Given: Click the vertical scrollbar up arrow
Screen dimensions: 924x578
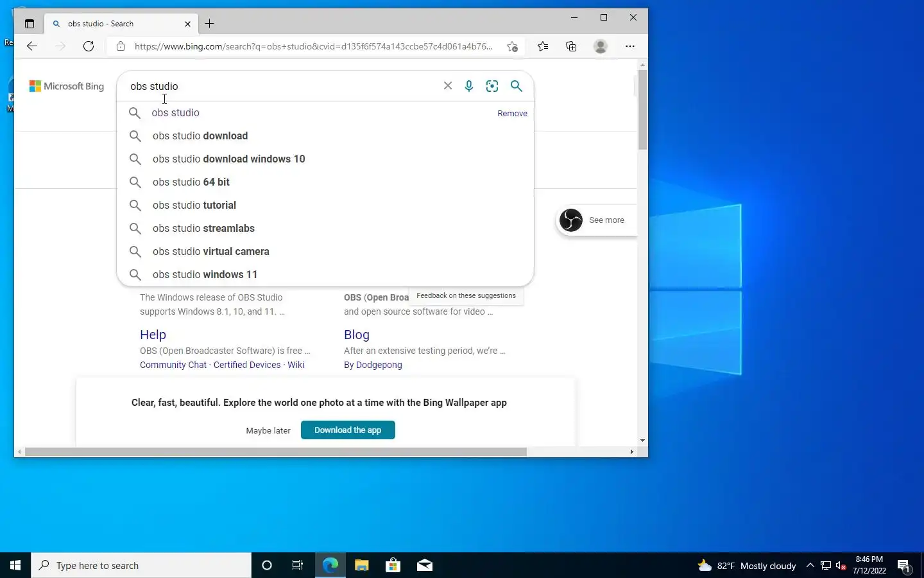Looking at the screenshot, I should (642, 65).
